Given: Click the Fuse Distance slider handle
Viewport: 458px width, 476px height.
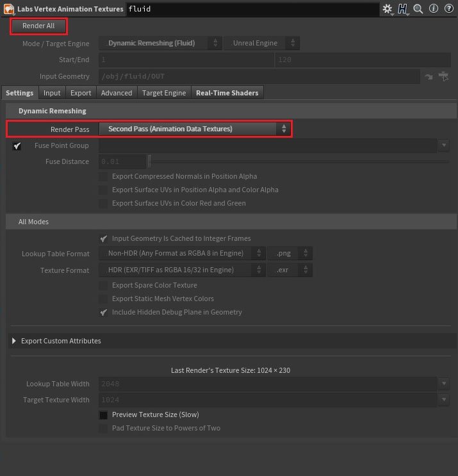Looking at the screenshot, I should click(x=149, y=161).
